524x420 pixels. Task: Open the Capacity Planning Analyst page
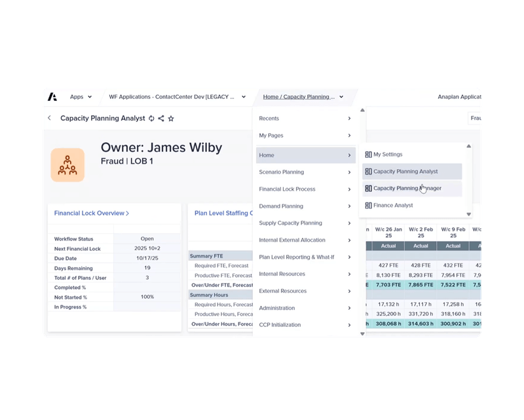[x=412, y=172]
